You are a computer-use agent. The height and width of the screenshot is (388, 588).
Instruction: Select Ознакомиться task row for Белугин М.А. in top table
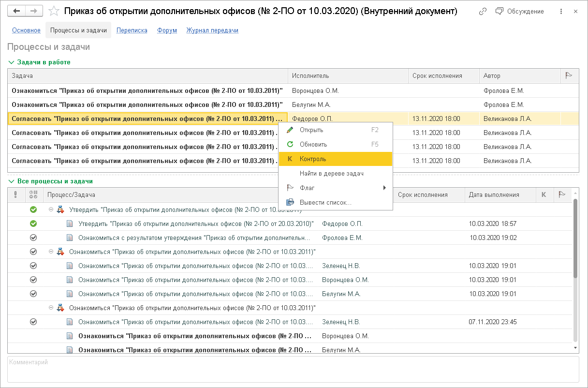point(293,104)
